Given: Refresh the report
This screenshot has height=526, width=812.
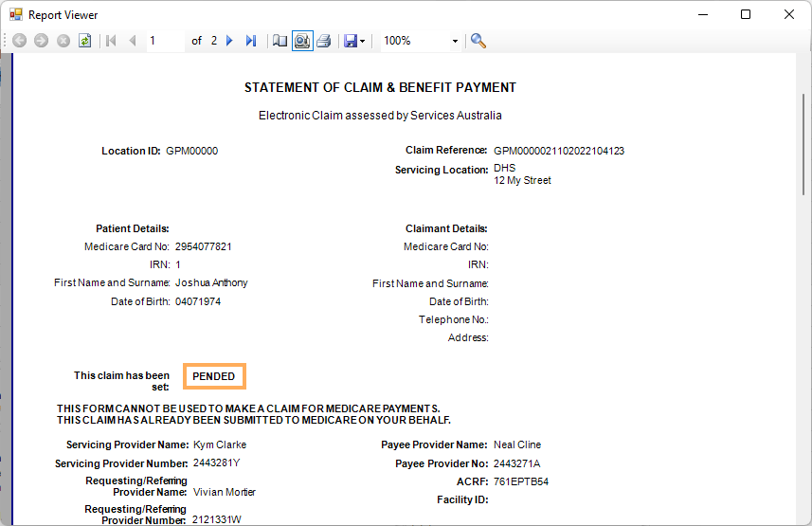Looking at the screenshot, I should pos(85,41).
